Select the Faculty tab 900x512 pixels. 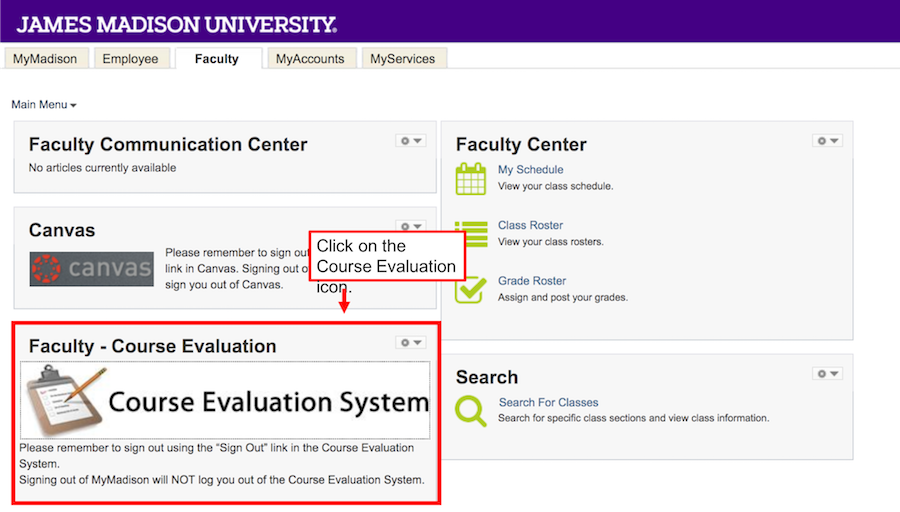(x=217, y=59)
